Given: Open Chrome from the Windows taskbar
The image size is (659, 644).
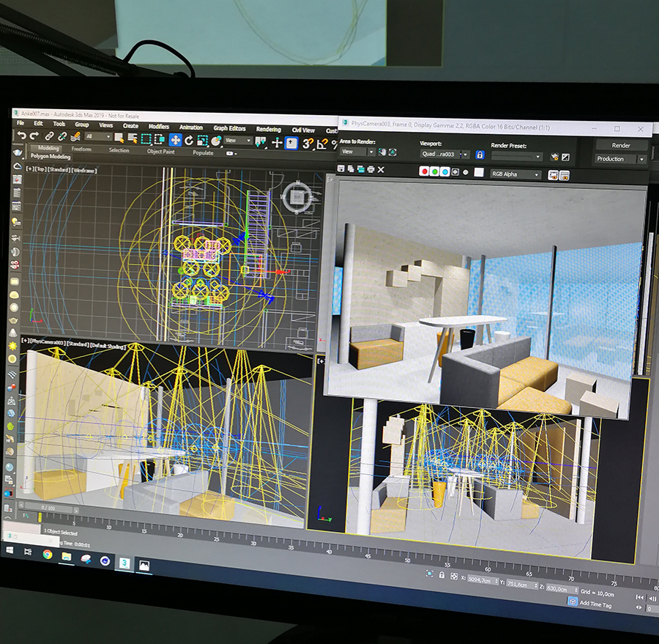Looking at the screenshot, I should [x=48, y=555].
